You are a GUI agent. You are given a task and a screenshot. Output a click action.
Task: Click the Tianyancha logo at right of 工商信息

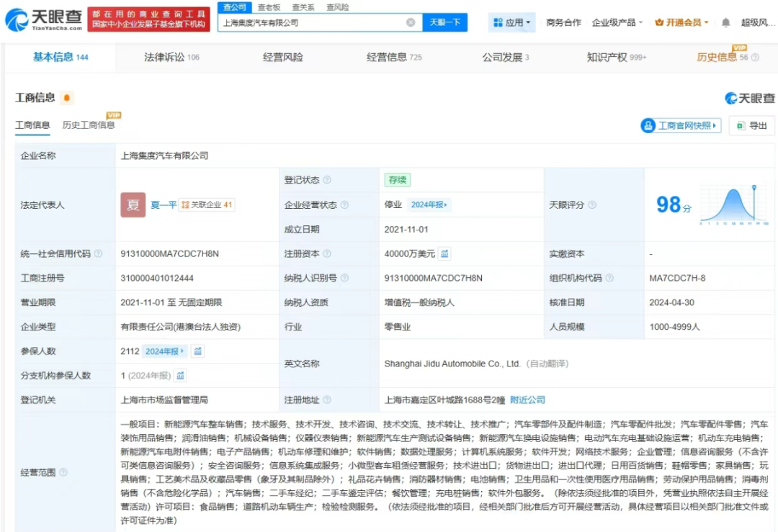pos(750,98)
